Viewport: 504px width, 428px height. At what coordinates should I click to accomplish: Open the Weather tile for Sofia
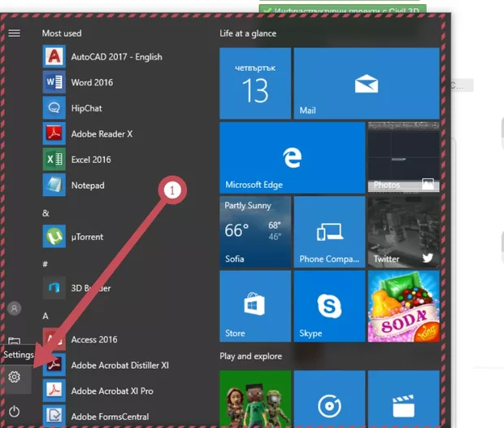(x=255, y=232)
